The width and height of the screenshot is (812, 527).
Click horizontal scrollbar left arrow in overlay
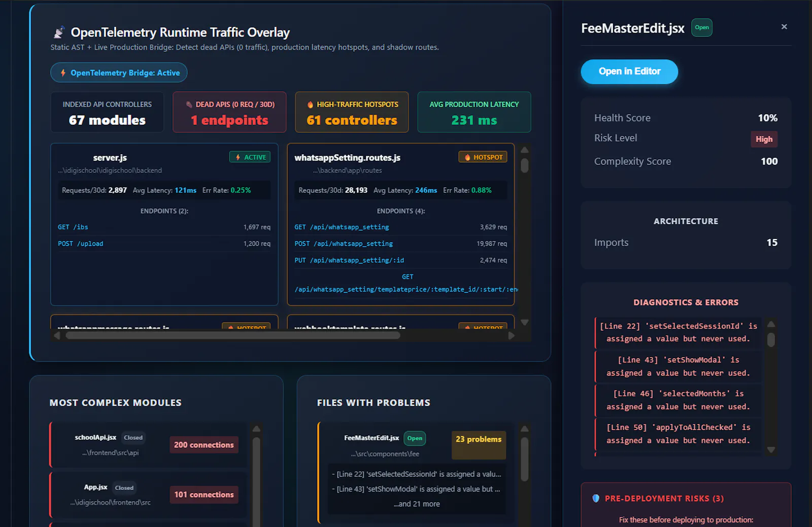point(57,335)
